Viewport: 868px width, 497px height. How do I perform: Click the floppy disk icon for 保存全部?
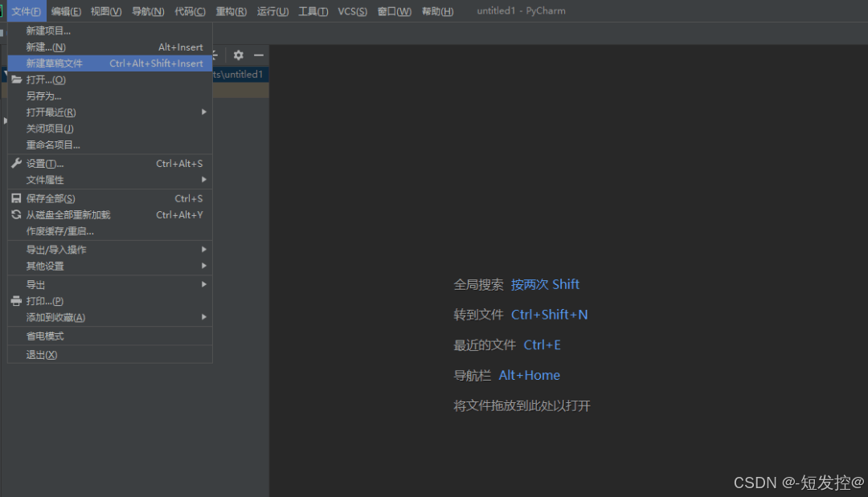click(15, 198)
